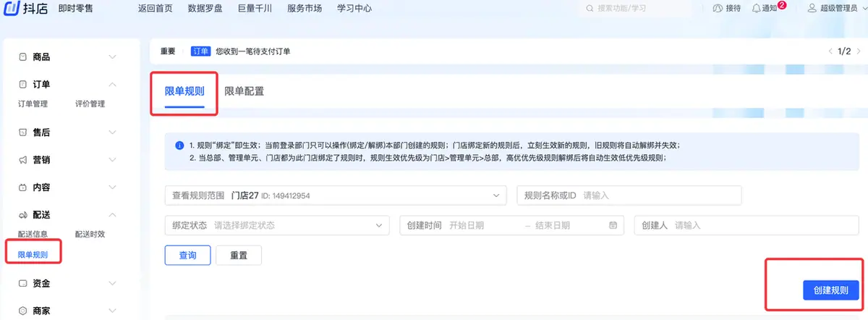Open 订单管理 in sidebar
The width and height of the screenshot is (868, 320).
coord(33,104)
